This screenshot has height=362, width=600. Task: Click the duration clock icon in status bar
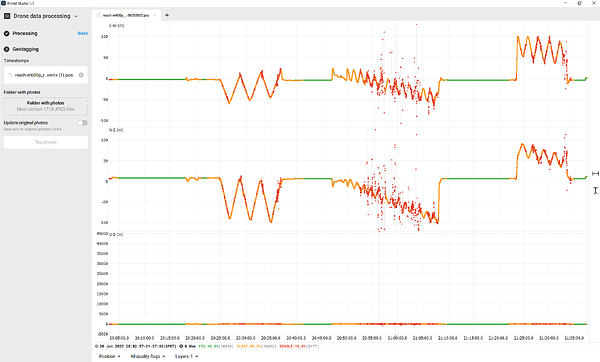[181, 346]
